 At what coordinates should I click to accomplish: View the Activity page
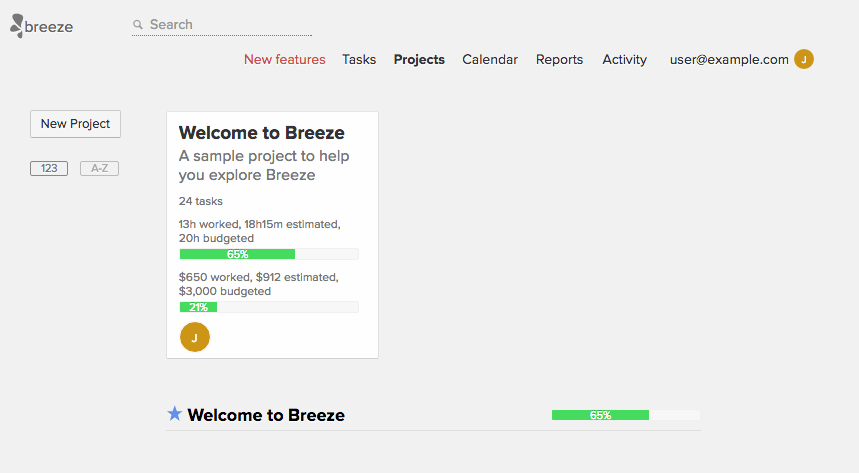tap(625, 59)
